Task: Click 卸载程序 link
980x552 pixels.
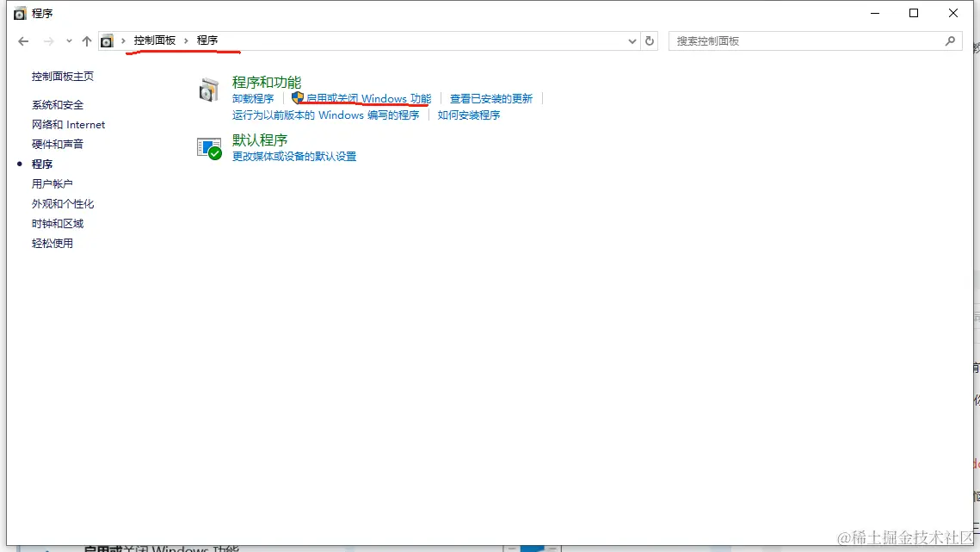Action: click(x=252, y=99)
